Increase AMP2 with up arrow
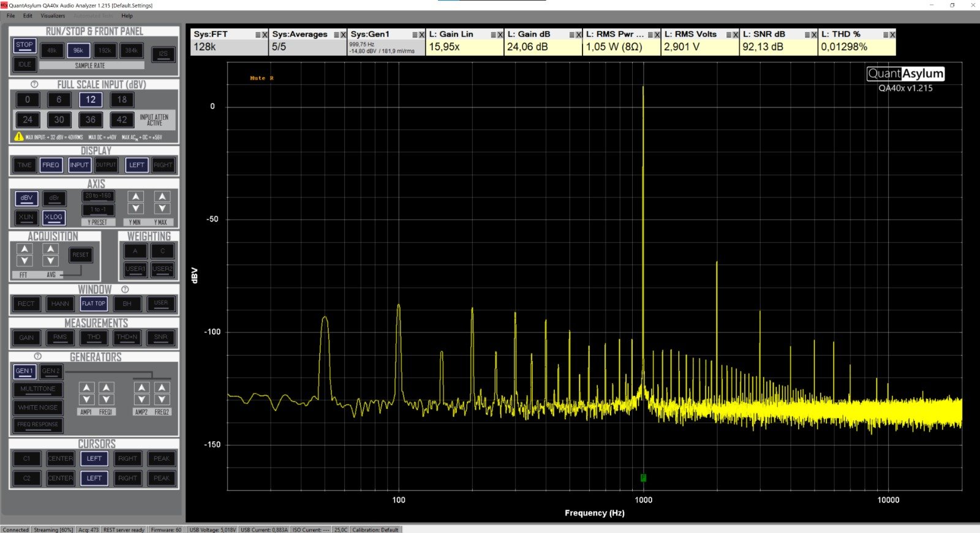 point(141,387)
